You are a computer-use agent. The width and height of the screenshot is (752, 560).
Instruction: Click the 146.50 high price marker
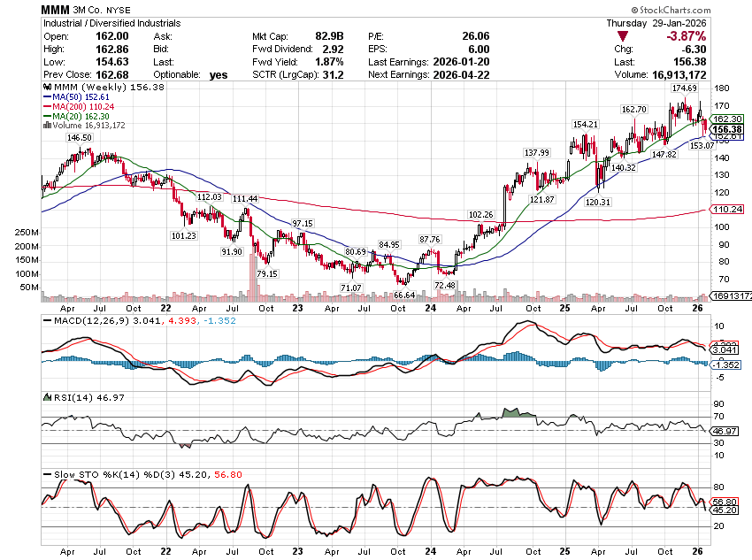80,138
